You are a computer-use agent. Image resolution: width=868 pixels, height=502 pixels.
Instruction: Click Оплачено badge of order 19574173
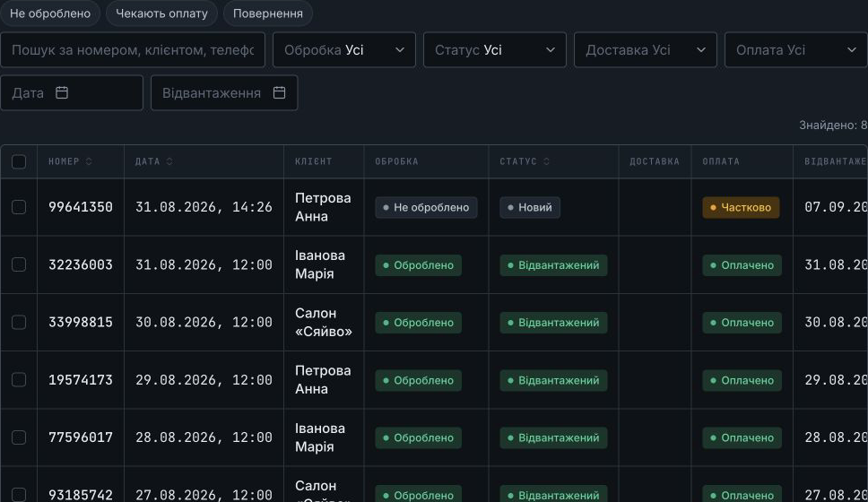(x=742, y=380)
